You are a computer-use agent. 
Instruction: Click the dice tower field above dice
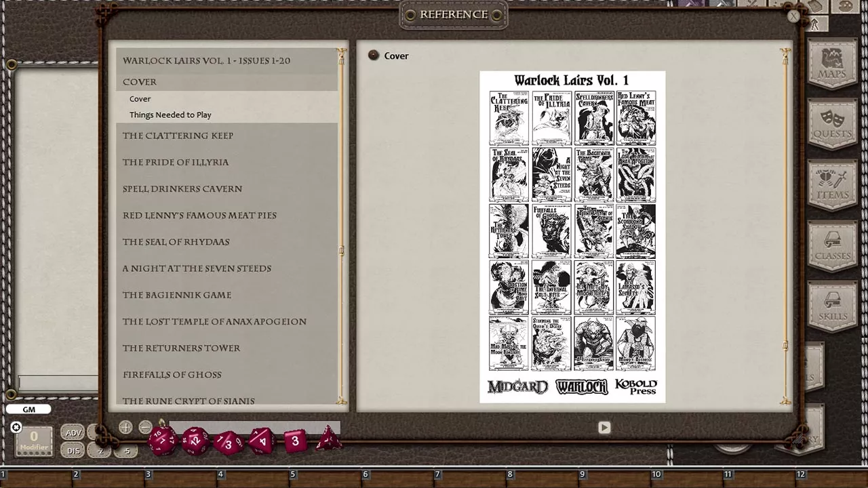[x=254, y=426]
